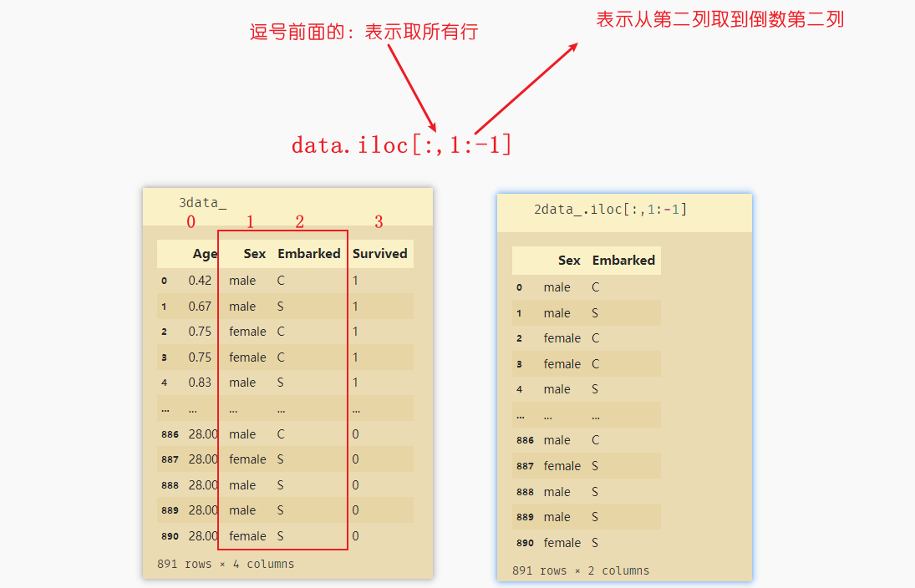This screenshot has height=588, width=915.
Task: Click Embarked "S" in row 1 of the 4-column table
Action: click(x=280, y=307)
